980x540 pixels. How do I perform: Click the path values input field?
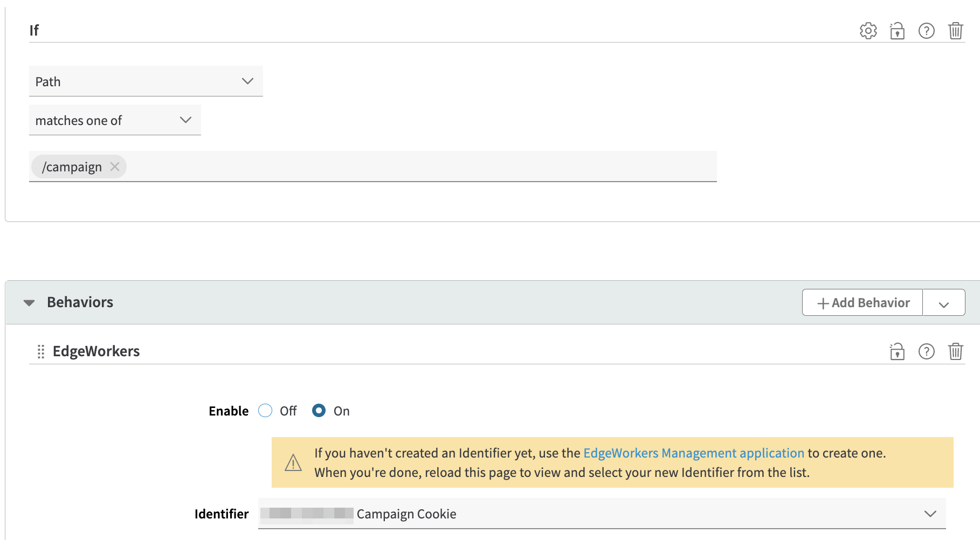(420, 167)
